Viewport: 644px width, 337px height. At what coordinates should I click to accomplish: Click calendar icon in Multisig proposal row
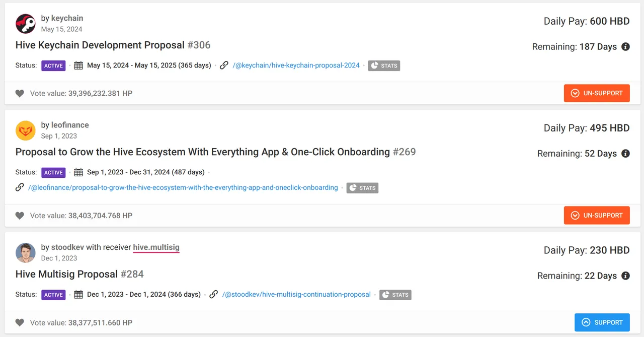pyautogui.click(x=78, y=295)
